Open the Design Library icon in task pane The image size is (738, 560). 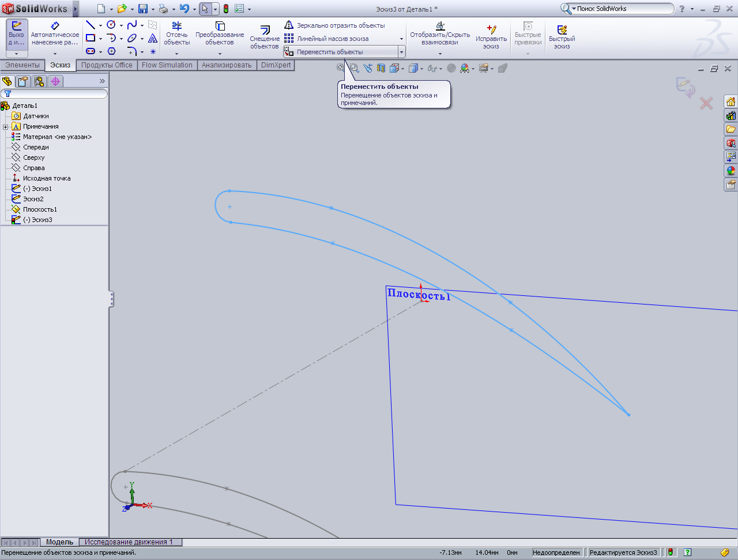tap(731, 115)
